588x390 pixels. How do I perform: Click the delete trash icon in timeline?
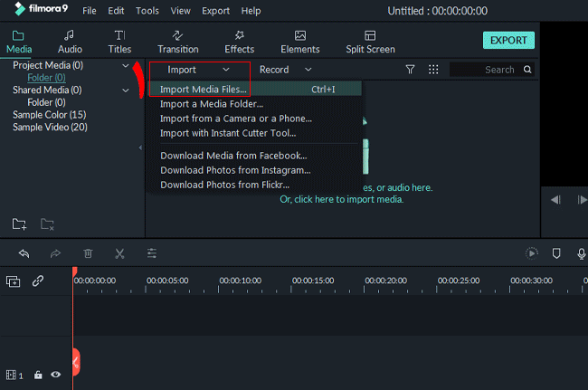pyautogui.click(x=88, y=254)
